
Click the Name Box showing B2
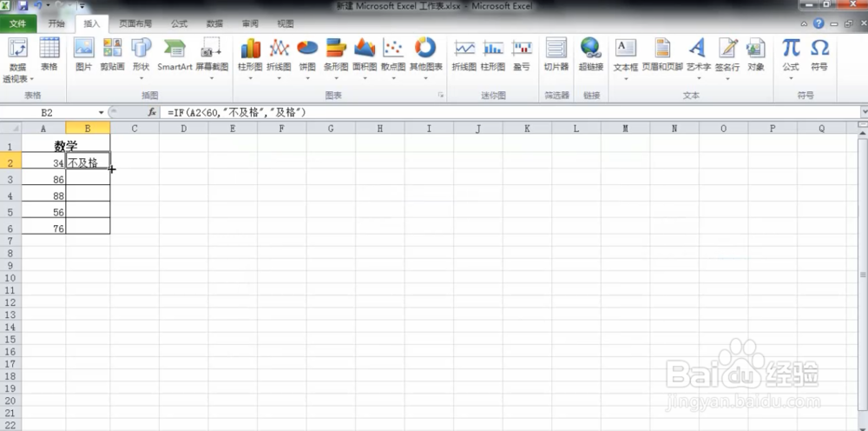click(x=47, y=112)
